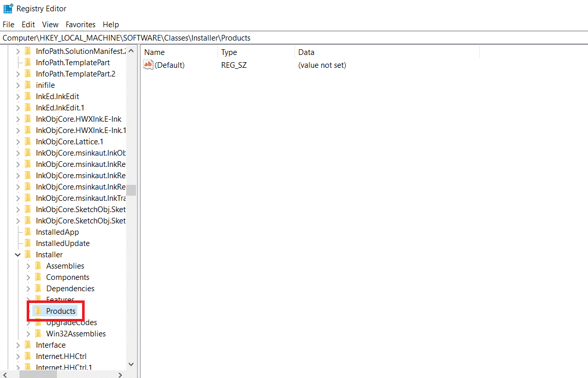Click the InkObjCore.Lattice.1 folder icon
Image resolution: width=588 pixels, height=378 pixels.
28,141
